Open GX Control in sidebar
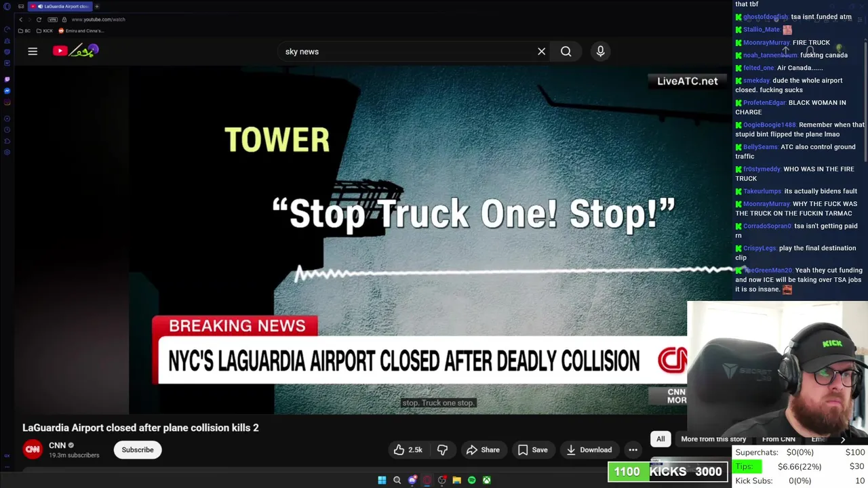Screen dimensions: 868x488 click(x=7, y=29)
